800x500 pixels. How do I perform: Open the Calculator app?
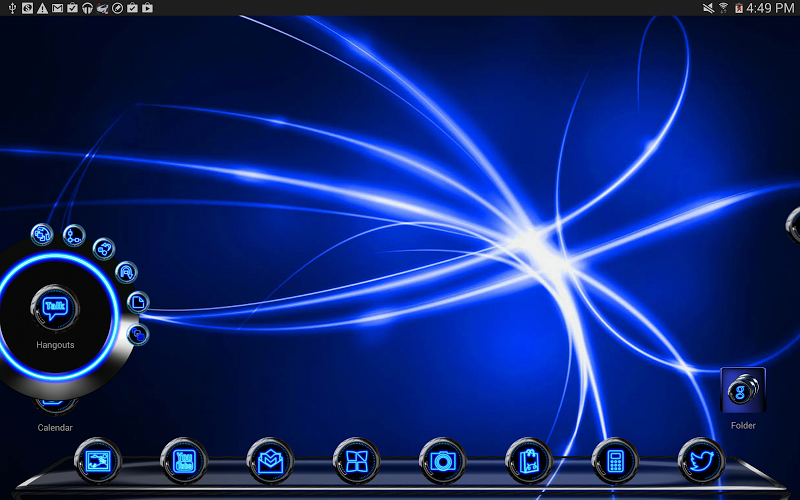tap(616, 461)
